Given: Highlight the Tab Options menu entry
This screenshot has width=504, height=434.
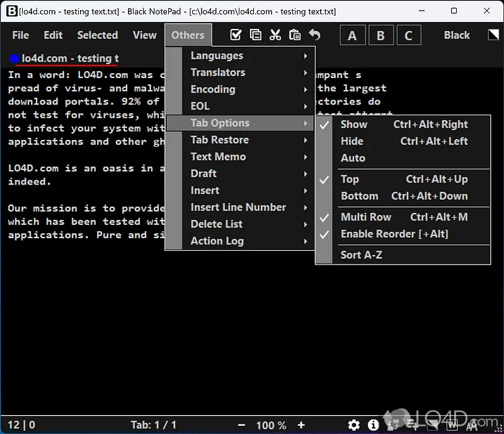Looking at the screenshot, I should [240, 123].
